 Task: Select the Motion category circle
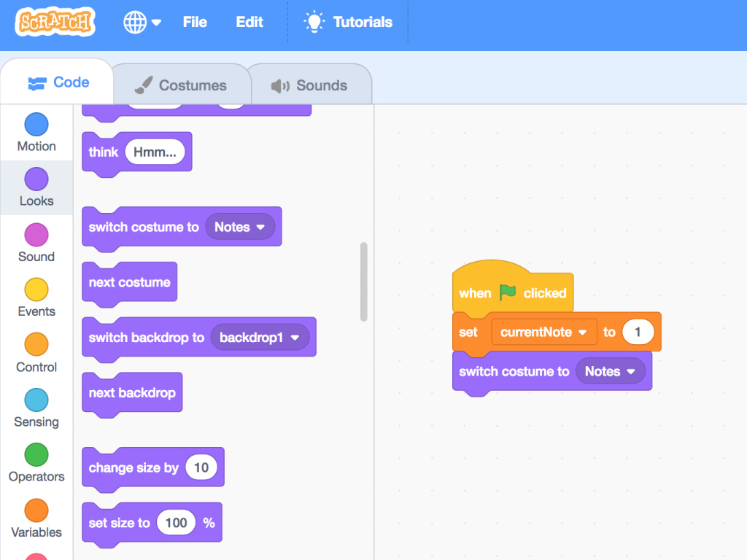[x=36, y=124]
